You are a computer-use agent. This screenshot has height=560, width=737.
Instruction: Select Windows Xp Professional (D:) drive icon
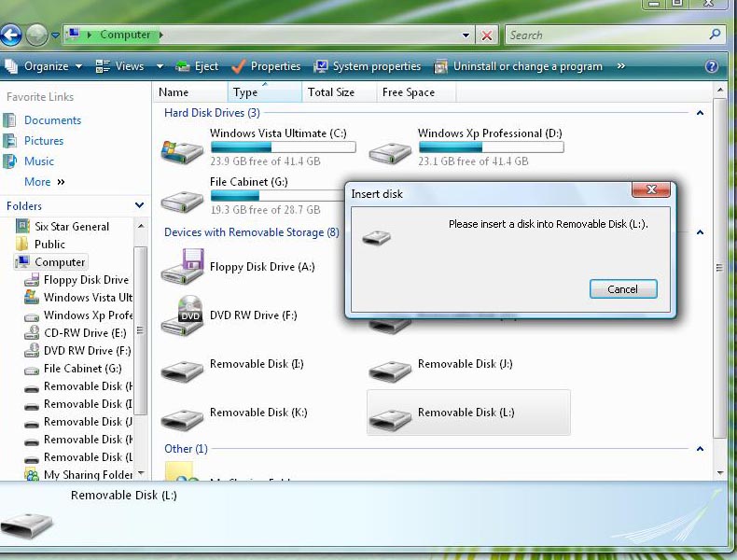click(390, 153)
